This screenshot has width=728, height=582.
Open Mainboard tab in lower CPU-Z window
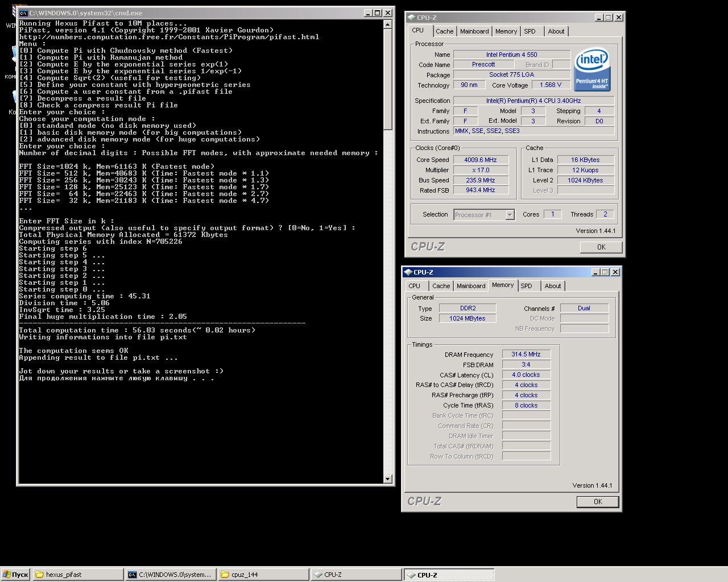point(471,286)
